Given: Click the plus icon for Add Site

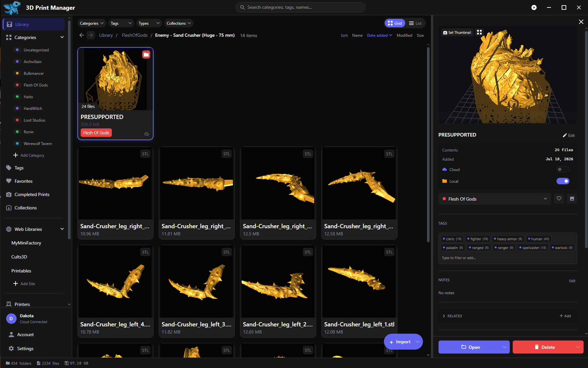Looking at the screenshot, I should [16, 283].
